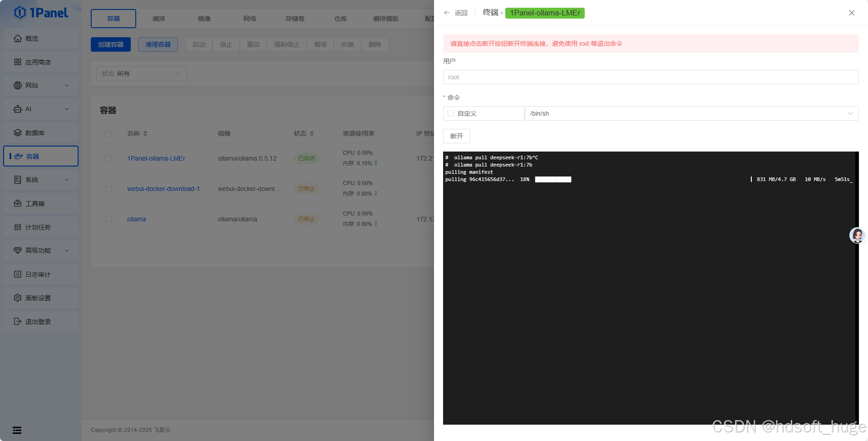Switch to the 存储卷 volumes tab
Image resolution: width=868 pixels, height=441 pixels.
[x=295, y=19]
